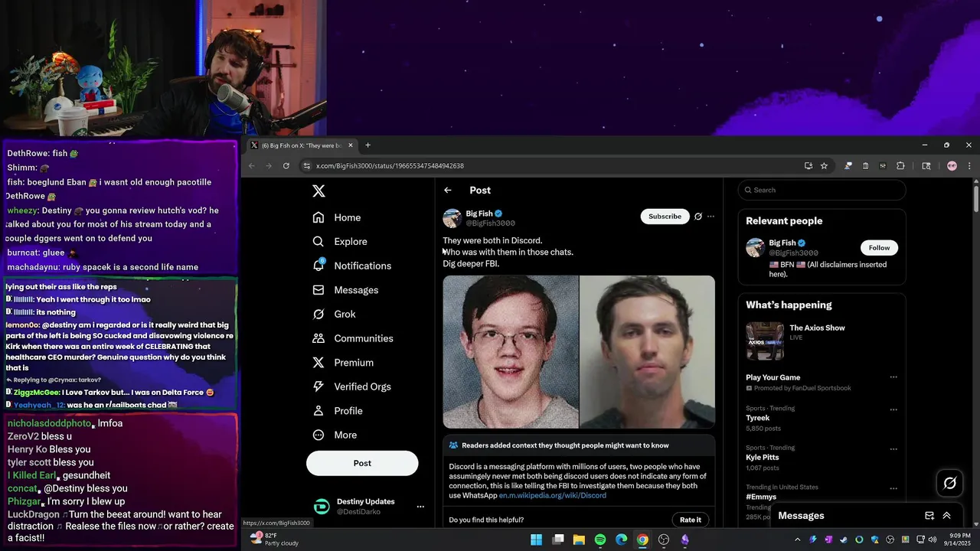Expand the Messages drawer with double chevron
The width and height of the screenshot is (980, 551).
[x=947, y=516]
